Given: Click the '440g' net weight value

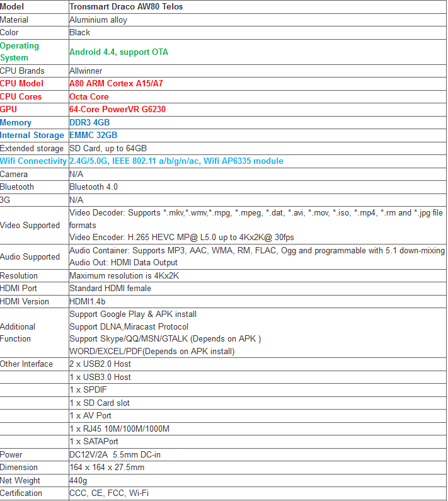Looking at the screenshot, I should [x=78, y=481].
